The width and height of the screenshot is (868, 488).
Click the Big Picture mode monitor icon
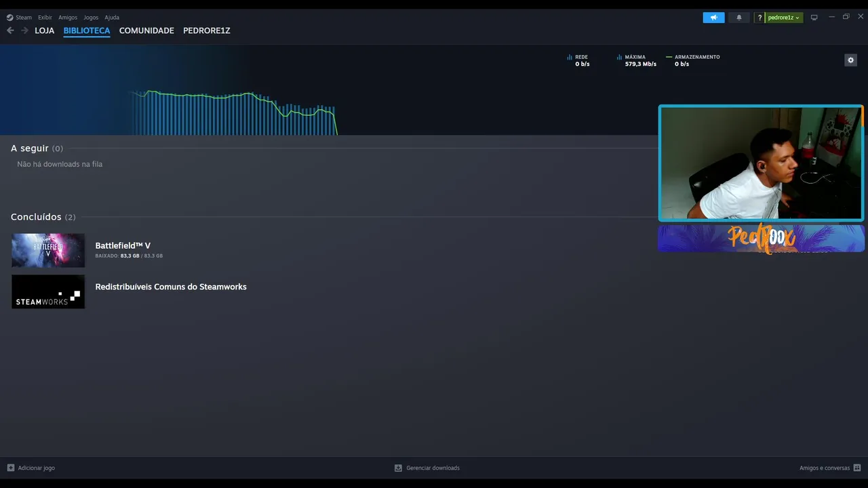pyautogui.click(x=814, y=18)
